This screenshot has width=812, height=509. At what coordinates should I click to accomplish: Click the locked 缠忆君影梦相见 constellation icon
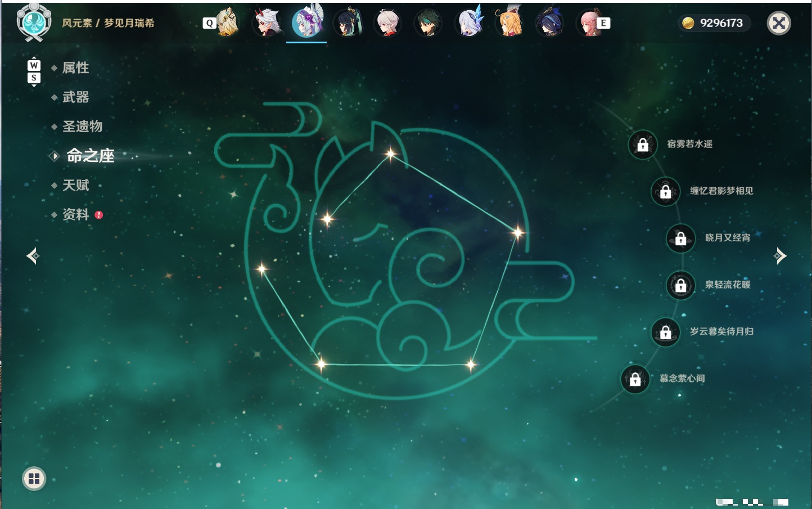tap(666, 191)
